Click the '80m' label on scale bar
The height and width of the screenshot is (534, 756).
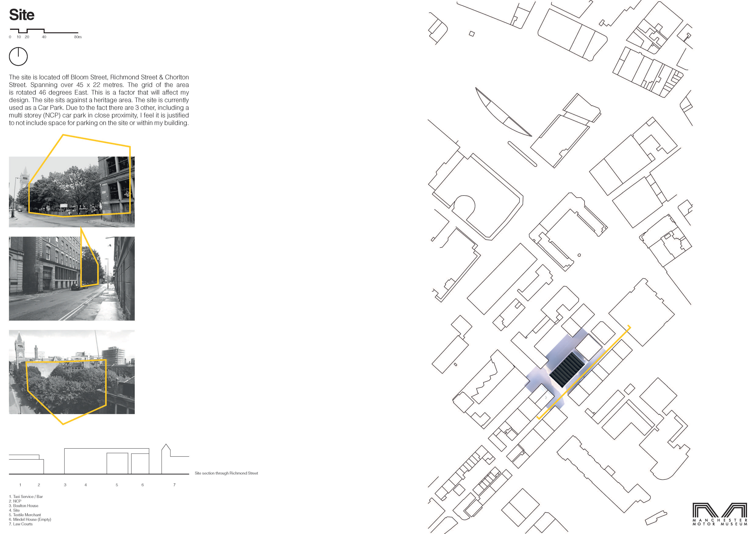(x=78, y=37)
